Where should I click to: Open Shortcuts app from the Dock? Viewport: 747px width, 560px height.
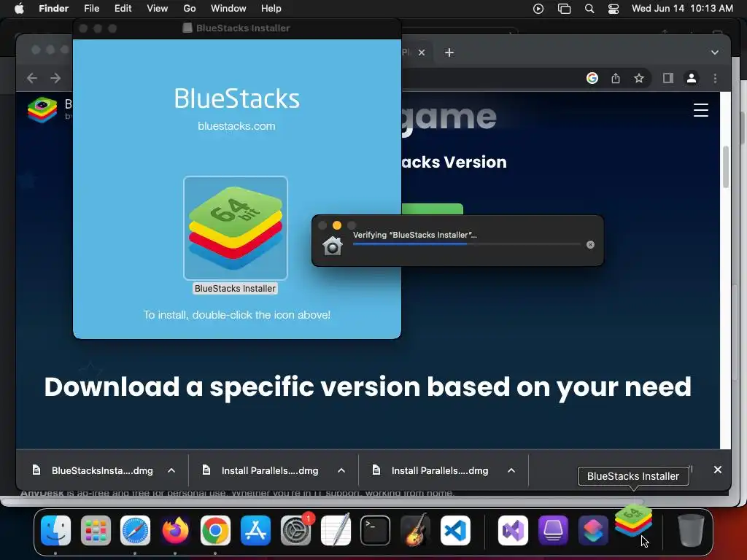pos(593,531)
